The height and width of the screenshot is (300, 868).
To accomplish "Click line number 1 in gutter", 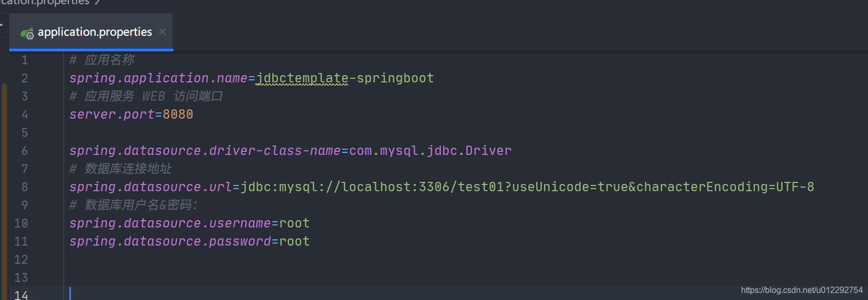I will tap(24, 60).
